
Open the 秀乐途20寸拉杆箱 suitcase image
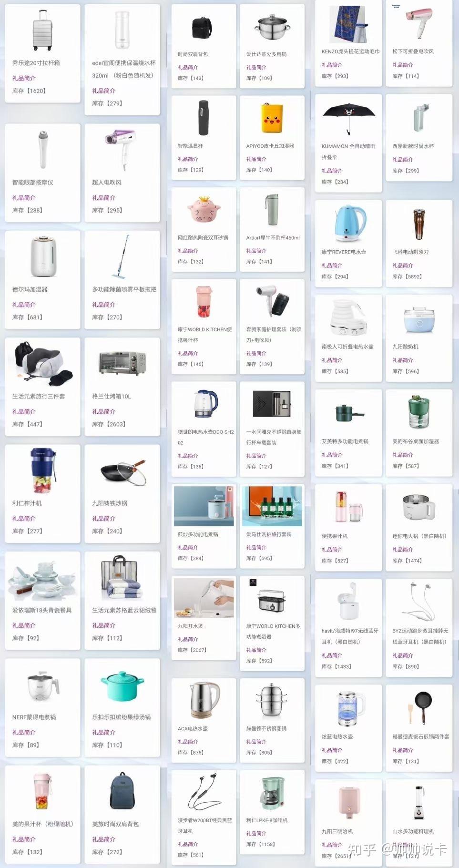pyautogui.click(x=42, y=30)
